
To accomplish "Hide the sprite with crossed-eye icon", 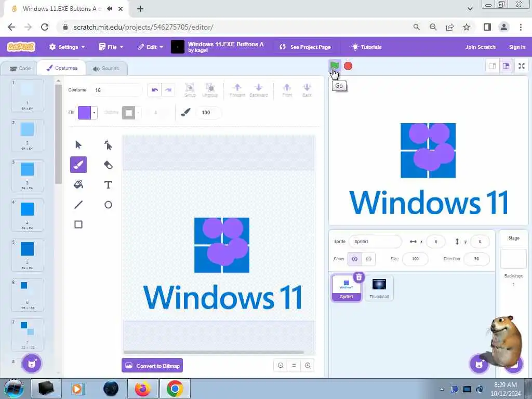I will (x=368, y=259).
